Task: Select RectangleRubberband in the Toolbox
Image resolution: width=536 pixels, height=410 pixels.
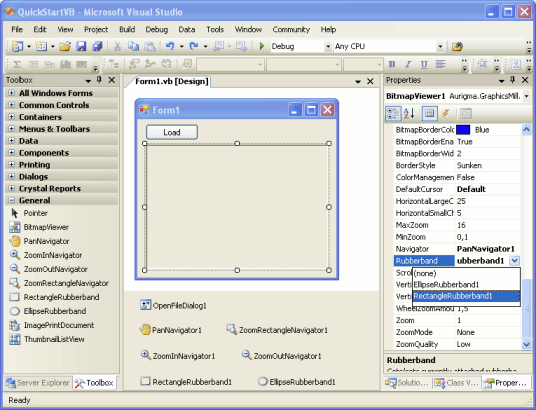Action: [54, 297]
